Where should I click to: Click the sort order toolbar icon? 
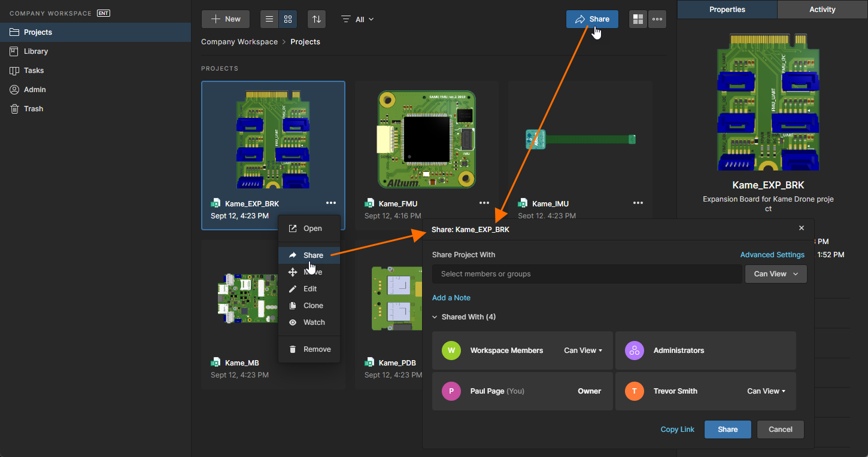pos(317,19)
